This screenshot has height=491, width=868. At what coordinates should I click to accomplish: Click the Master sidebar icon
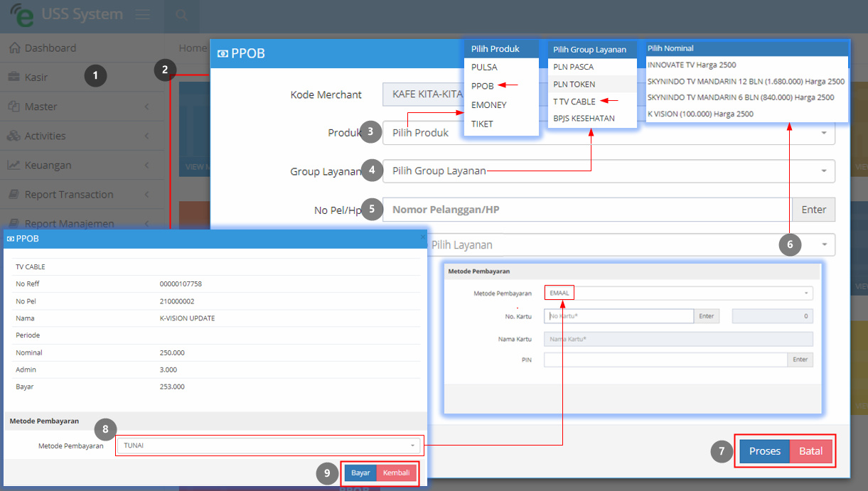(14, 107)
